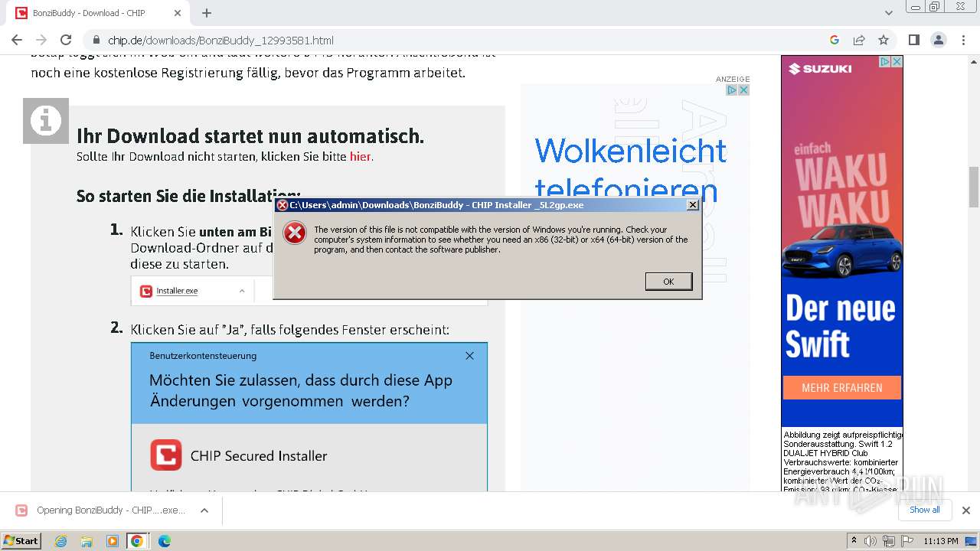Click X in Benutzerkontensteuerung illustration
The width and height of the screenshot is (980, 551).
[x=469, y=356]
